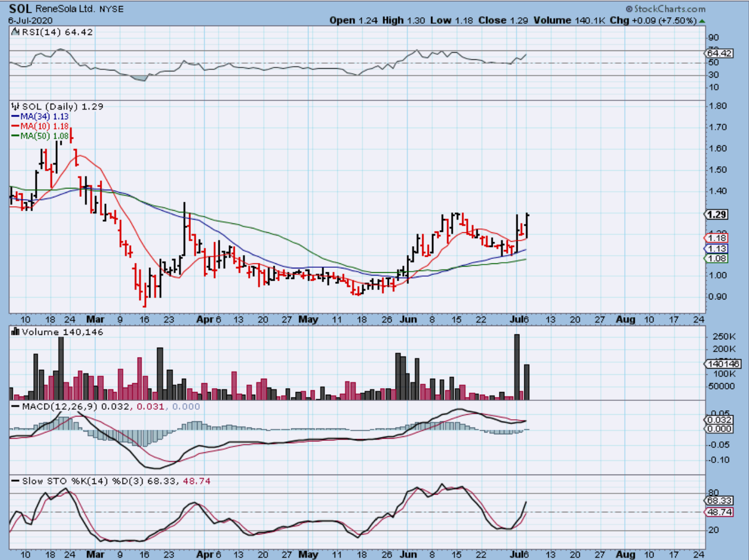Select the 64.42 RSI value tag
The height and width of the screenshot is (560, 749).
720,53
